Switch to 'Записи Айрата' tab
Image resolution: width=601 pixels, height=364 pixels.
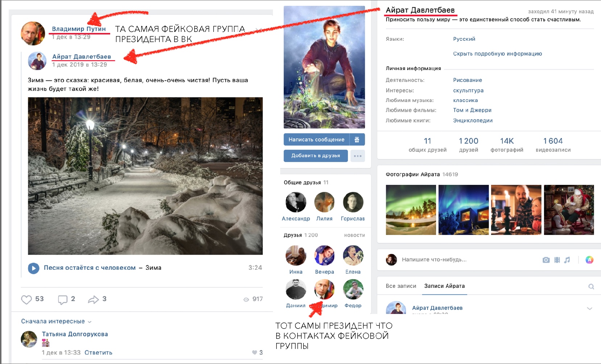444,286
